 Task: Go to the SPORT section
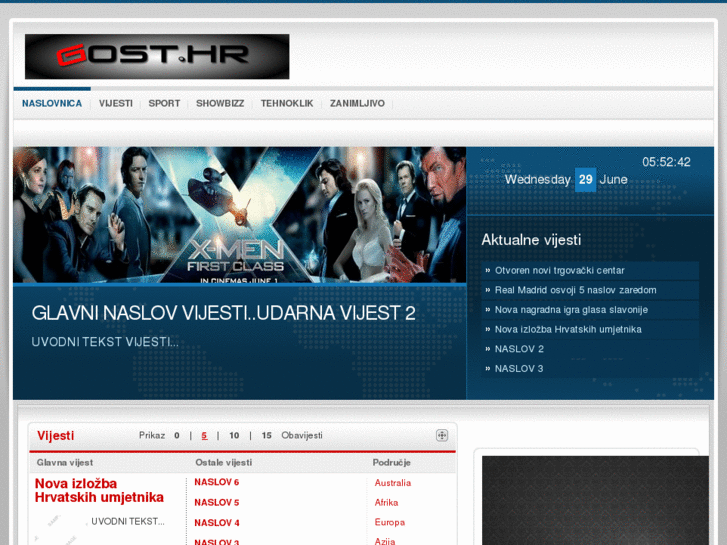[164, 103]
